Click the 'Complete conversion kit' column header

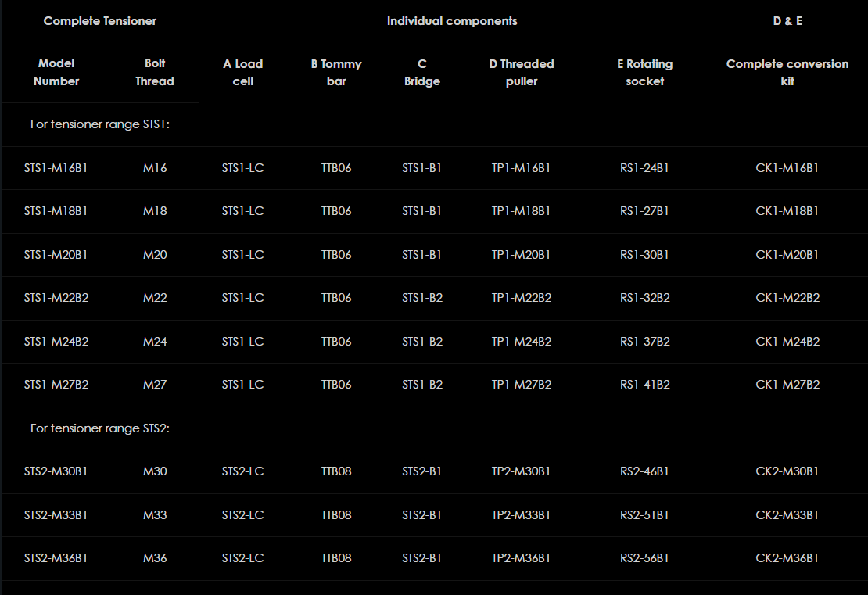point(787,72)
